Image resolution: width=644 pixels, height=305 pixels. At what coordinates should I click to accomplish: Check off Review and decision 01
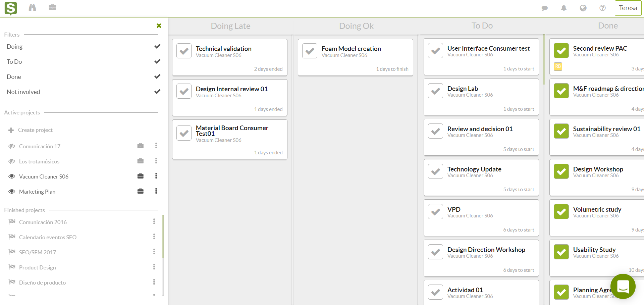(x=436, y=131)
